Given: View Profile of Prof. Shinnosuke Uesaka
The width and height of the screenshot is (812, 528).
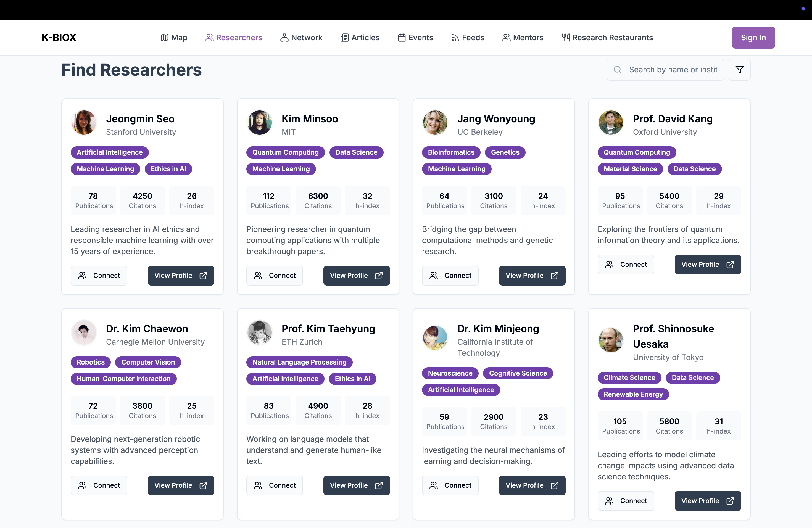Looking at the screenshot, I should [707, 500].
